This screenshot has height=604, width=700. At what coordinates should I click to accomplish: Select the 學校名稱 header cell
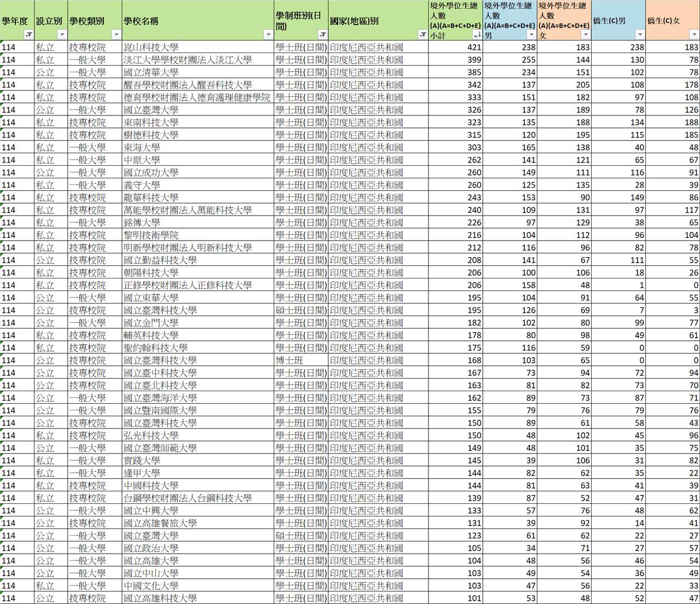198,21
